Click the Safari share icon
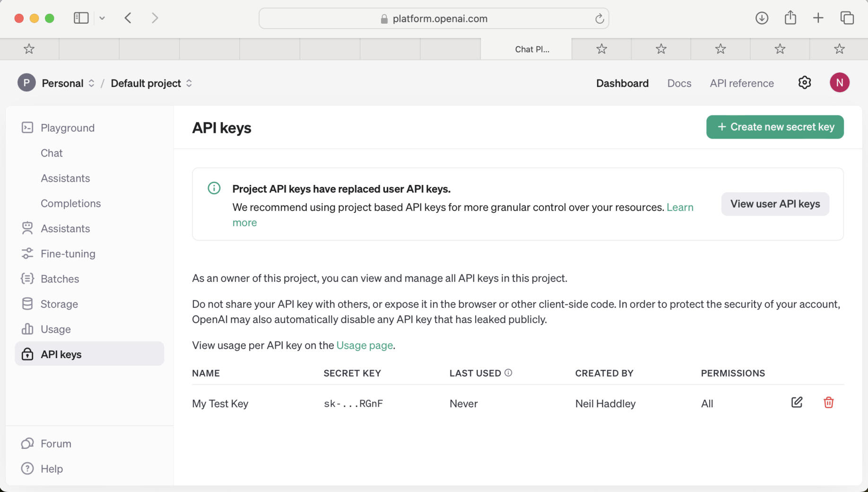Viewport: 868px width, 492px height. click(x=790, y=18)
